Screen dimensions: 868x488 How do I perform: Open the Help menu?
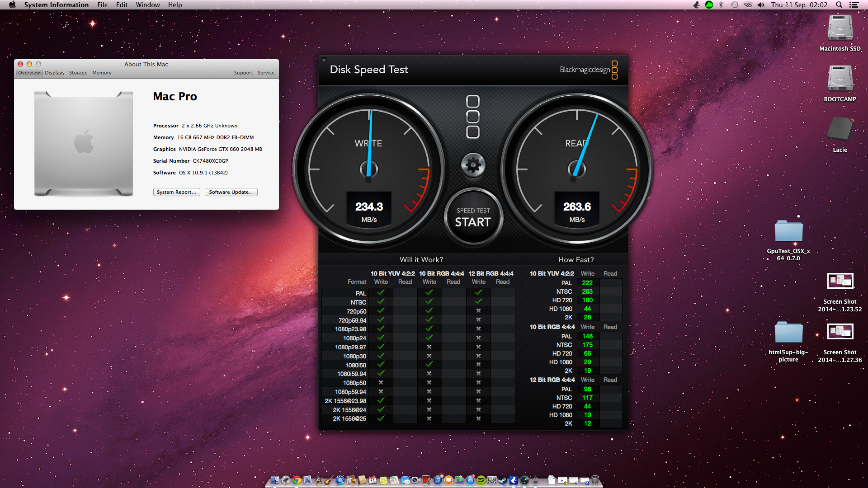(x=175, y=5)
